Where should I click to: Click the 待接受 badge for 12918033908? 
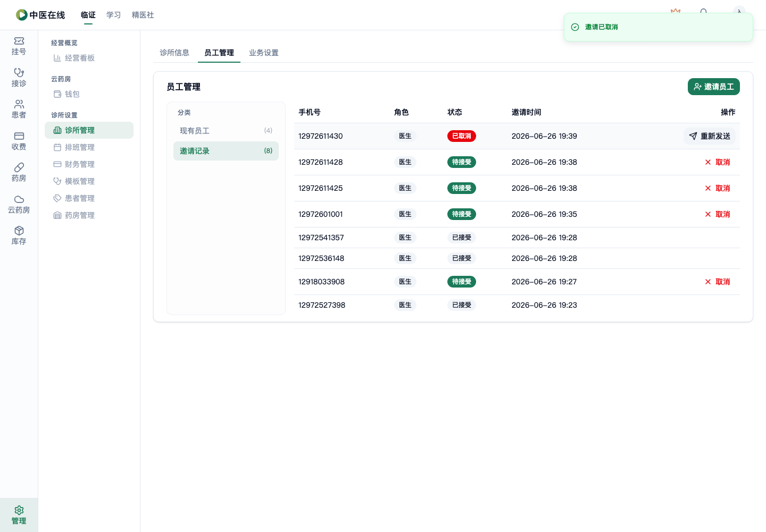point(462,282)
